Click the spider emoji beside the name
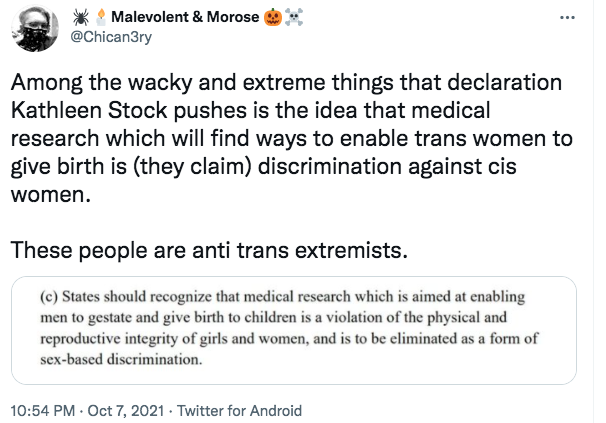606x423 pixels. pyautogui.click(x=81, y=17)
